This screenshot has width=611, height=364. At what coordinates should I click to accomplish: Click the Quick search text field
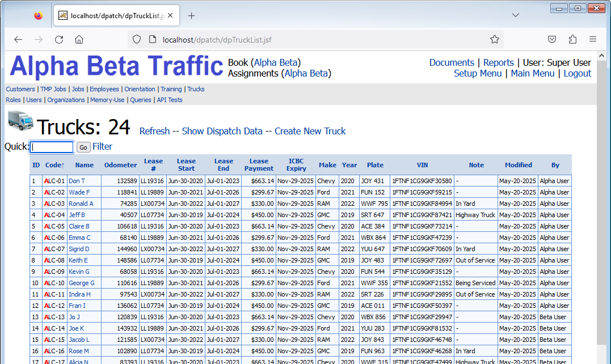pos(52,147)
